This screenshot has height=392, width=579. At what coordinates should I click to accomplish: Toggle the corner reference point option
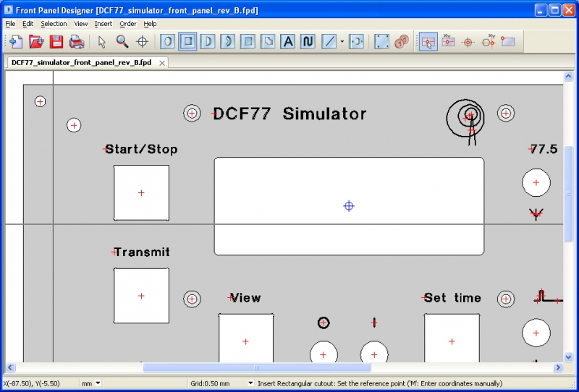click(x=508, y=41)
